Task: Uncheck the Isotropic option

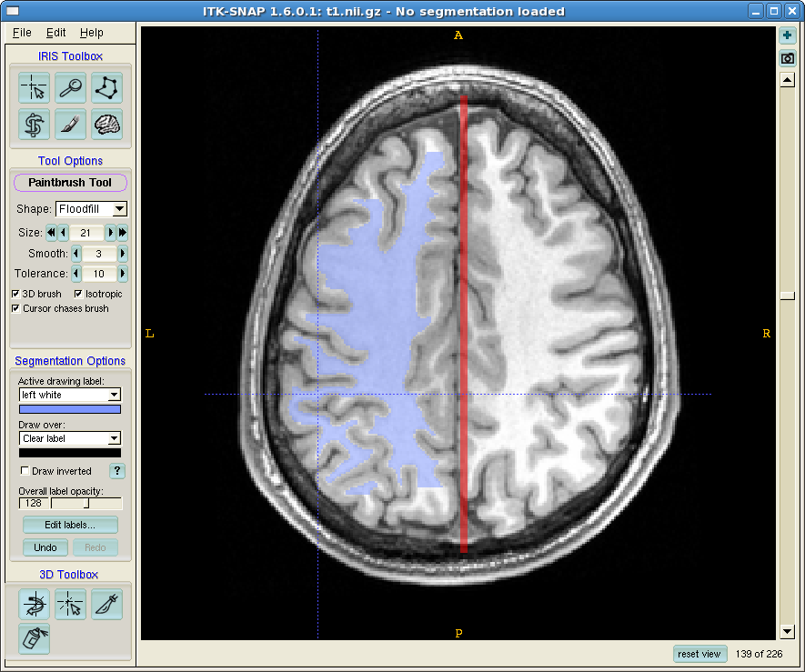Action: pos(78,295)
